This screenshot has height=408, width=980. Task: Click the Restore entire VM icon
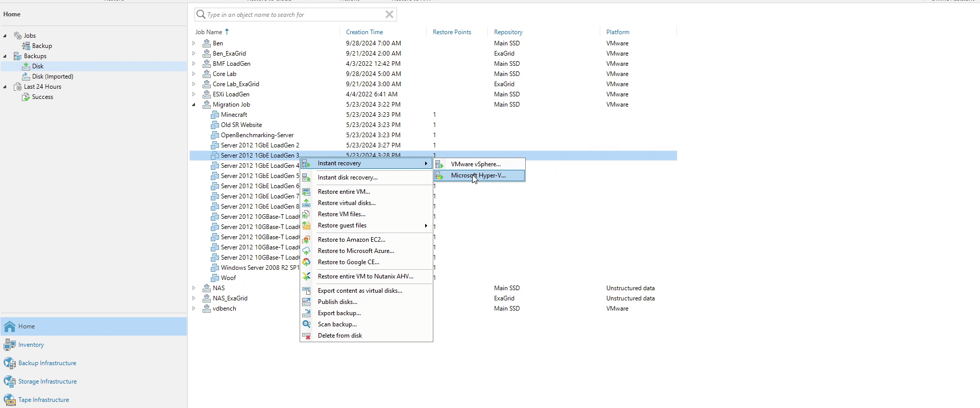[306, 192]
